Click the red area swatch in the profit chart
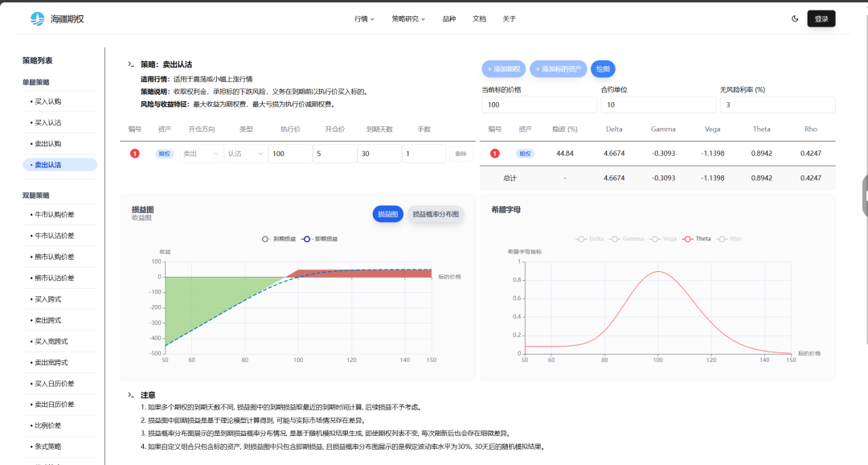 (362, 274)
